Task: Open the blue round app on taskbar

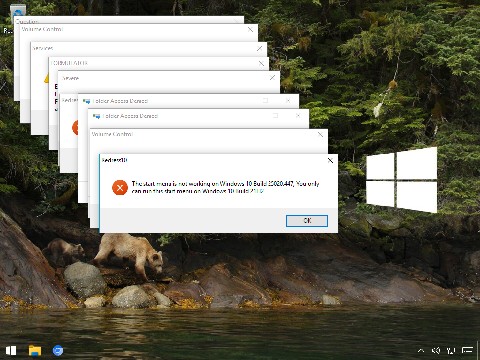Action: pos(58,350)
